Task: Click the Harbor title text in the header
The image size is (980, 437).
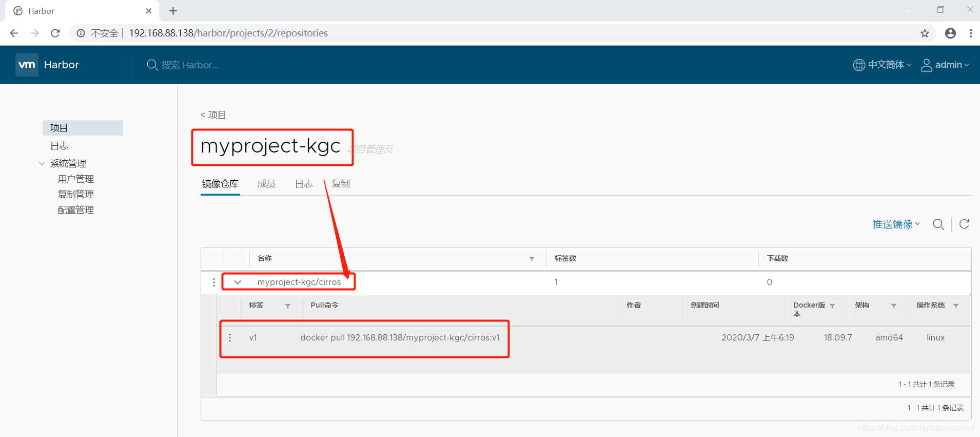Action: (x=62, y=65)
